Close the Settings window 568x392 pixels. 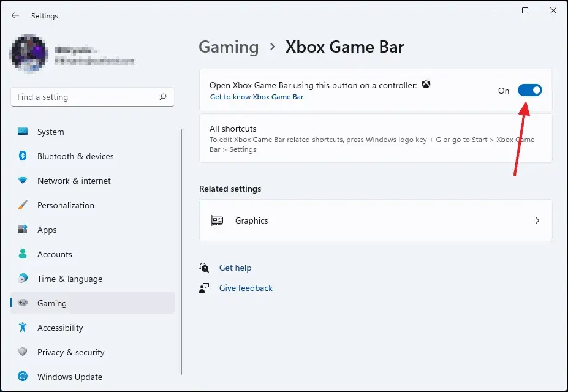pyautogui.click(x=553, y=10)
